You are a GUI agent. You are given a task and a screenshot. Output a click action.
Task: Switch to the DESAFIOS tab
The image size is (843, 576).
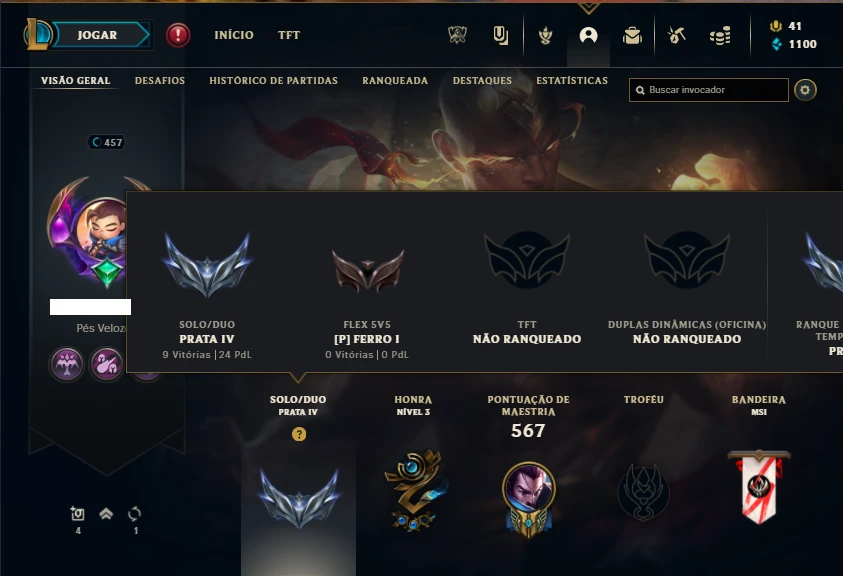click(x=160, y=81)
